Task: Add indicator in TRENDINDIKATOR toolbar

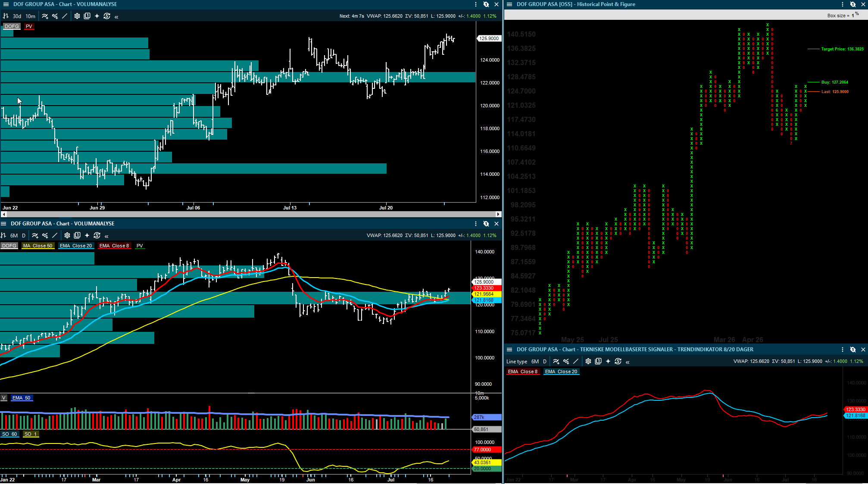Action: [556, 362]
